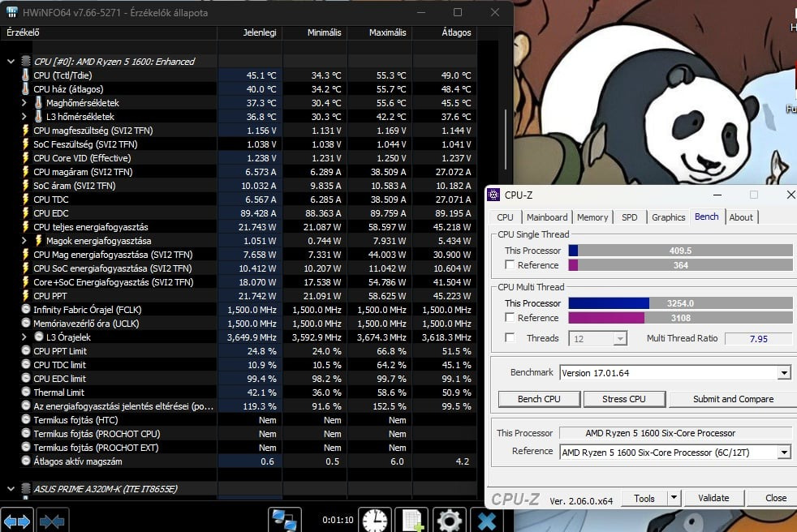Open the Tools dropdown arrow in CPU-Z
Image resolution: width=797 pixels, height=532 pixels.
tap(674, 498)
